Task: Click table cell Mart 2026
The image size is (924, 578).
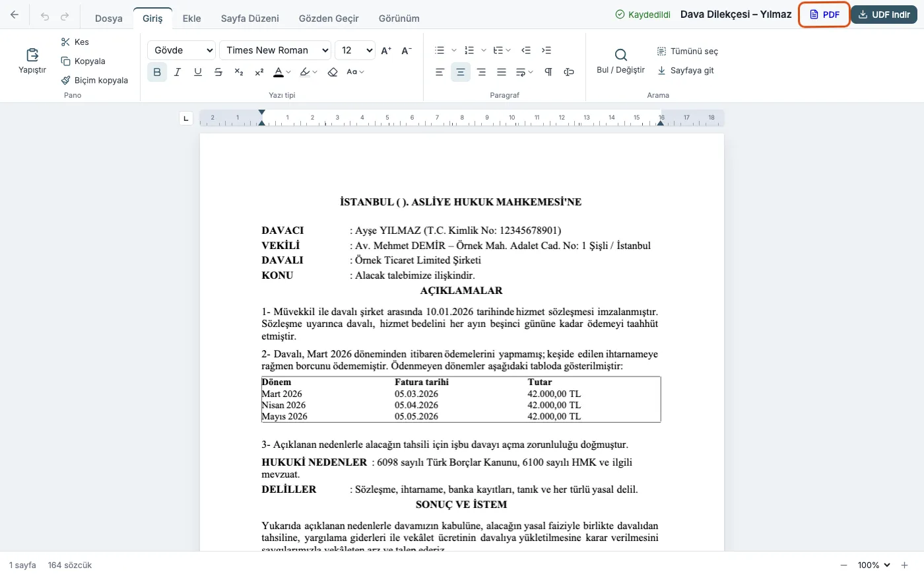Action: (282, 394)
